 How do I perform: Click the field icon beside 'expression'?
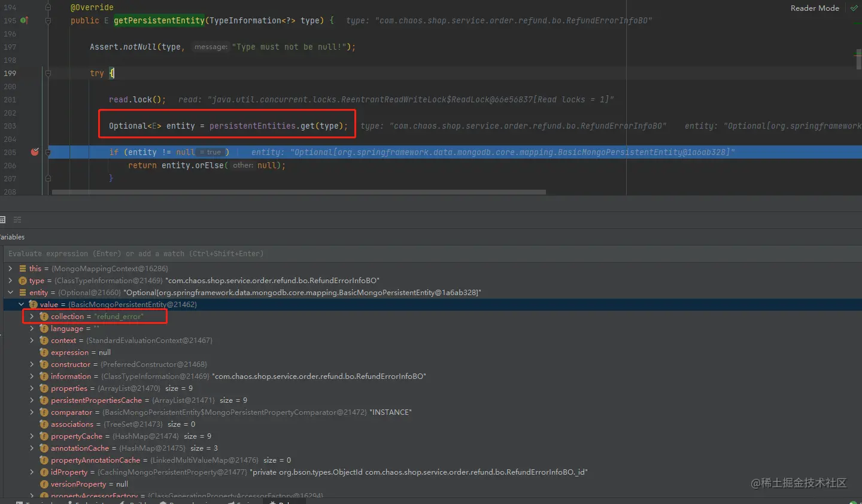click(44, 353)
